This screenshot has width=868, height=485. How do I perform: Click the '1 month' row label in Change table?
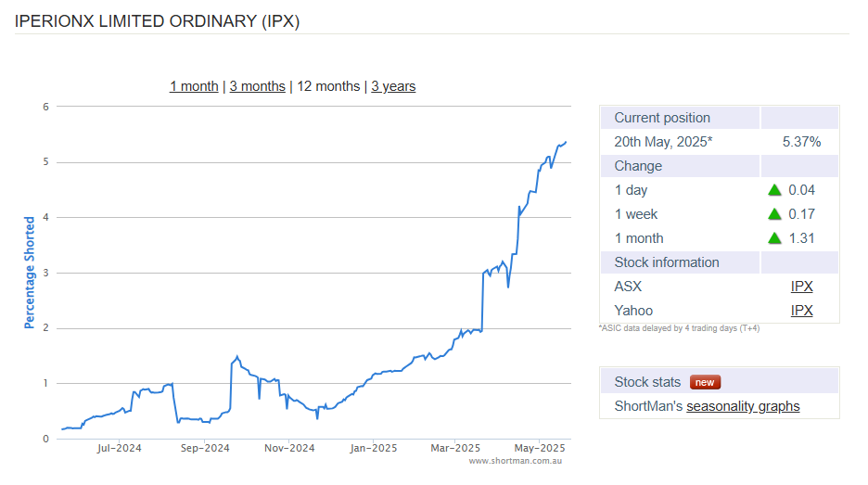tap(639, 238)
